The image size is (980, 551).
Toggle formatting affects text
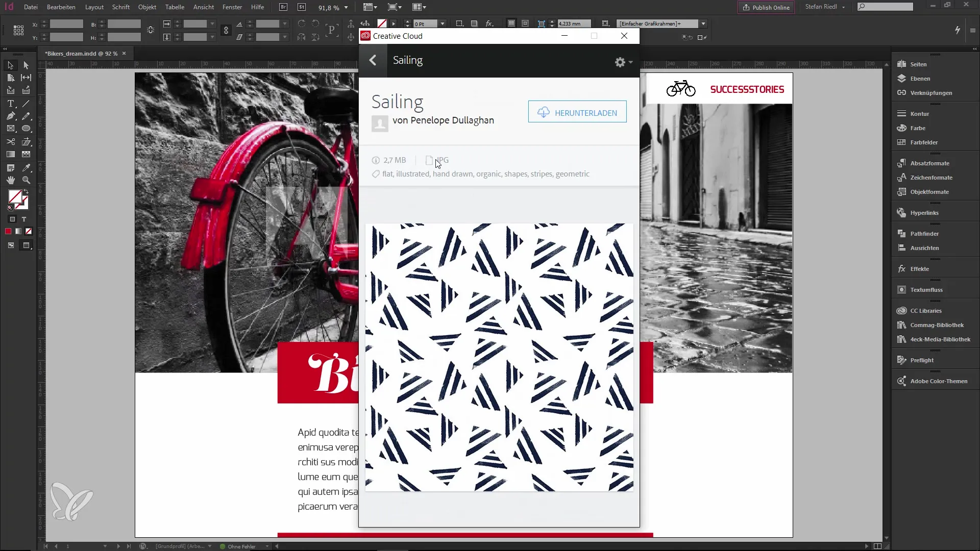point(24,219)
